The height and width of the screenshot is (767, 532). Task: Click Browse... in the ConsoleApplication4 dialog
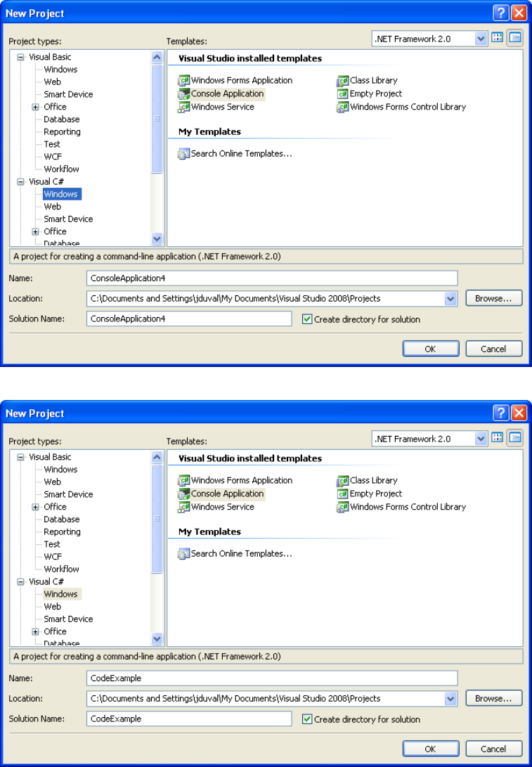(x=494, y=298)
